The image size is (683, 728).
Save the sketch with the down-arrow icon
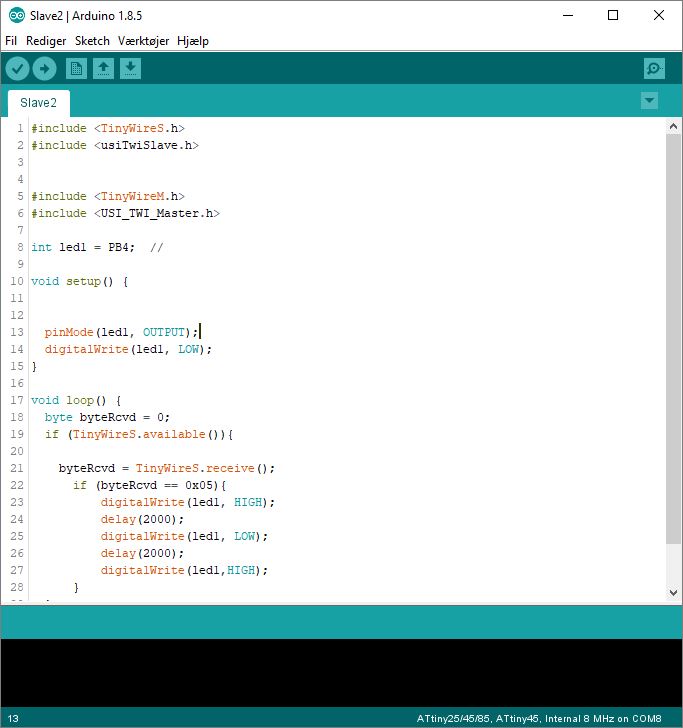pyautogui.click(x=130, y=69)
